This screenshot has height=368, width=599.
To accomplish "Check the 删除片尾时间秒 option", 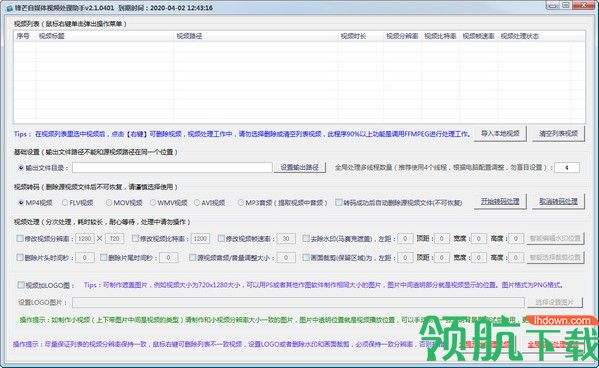I will click(104, 258).
